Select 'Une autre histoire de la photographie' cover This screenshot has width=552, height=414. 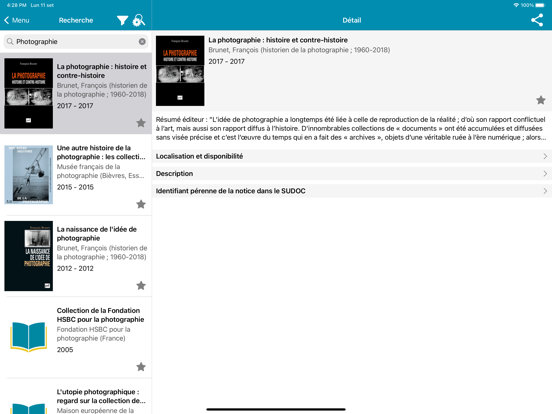[29, 175]
